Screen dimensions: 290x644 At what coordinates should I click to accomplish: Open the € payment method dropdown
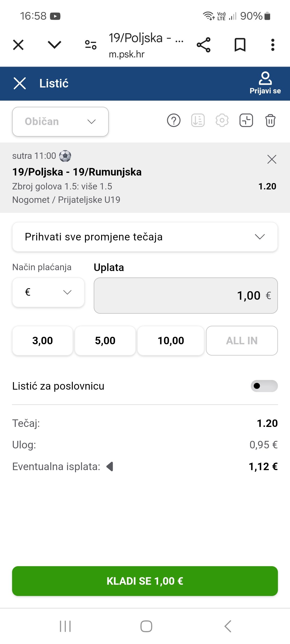click(48, 292)
